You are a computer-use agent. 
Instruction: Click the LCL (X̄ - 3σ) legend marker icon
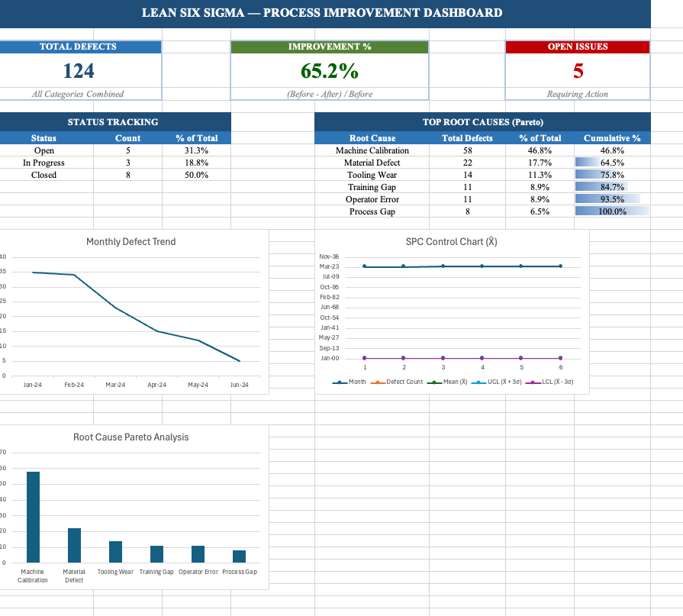[531, 382]
